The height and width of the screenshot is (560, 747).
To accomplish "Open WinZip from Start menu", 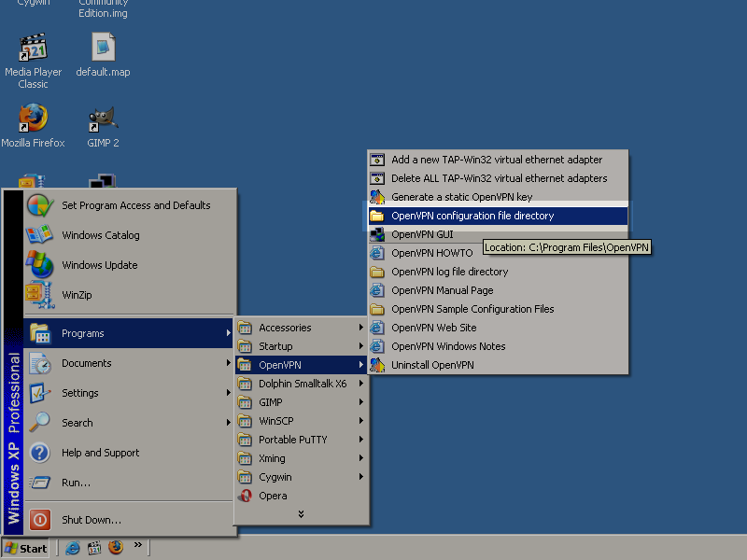I will pyautogui.click(x=130, y=295).
